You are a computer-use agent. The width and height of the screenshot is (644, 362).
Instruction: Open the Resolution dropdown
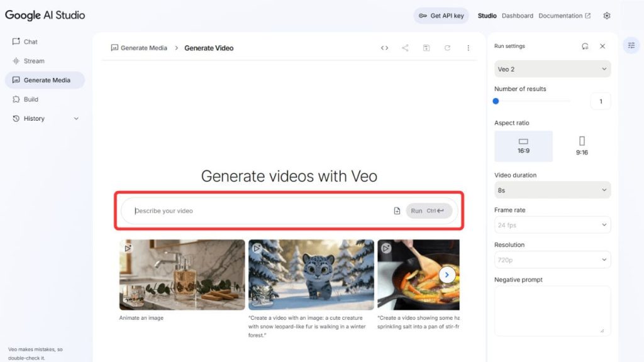(x=552, y=260)
